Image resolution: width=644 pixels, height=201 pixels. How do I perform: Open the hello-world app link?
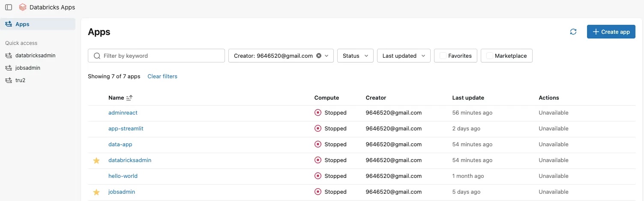tap(123, 176)
